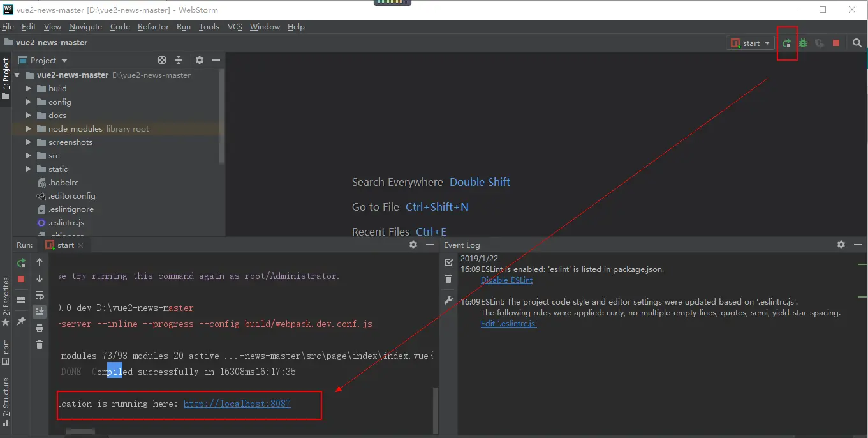
Task: Open the Refactor menu
Action: 153,26
